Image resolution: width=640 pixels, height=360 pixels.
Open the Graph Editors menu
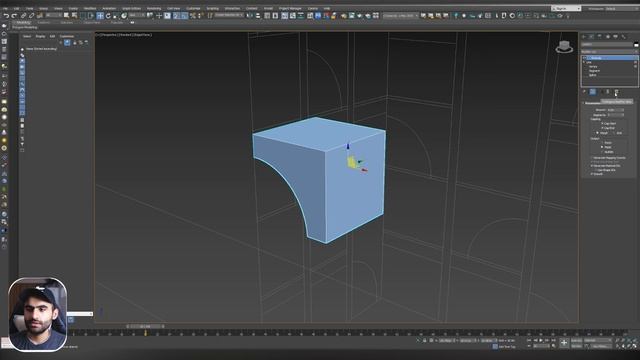131,9
